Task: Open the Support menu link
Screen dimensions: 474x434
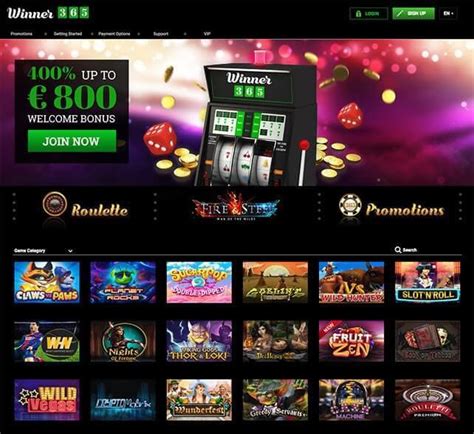Action: coord(161,34)
